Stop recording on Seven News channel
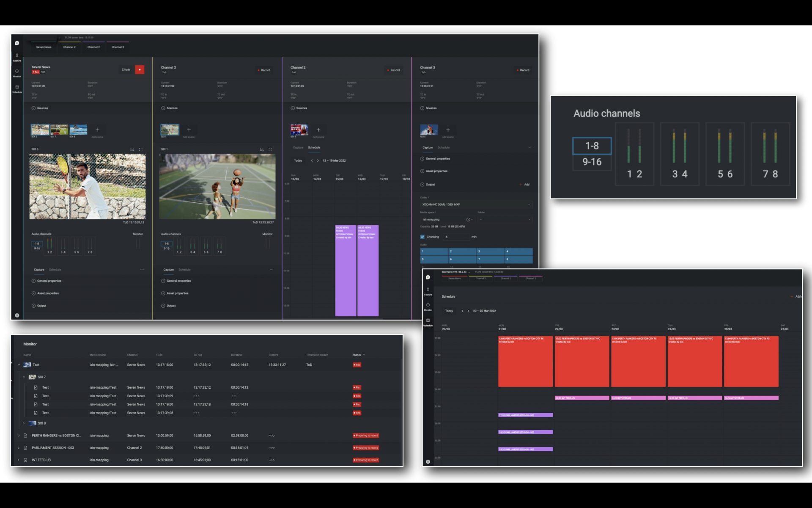812x508 pixels. 140,70
